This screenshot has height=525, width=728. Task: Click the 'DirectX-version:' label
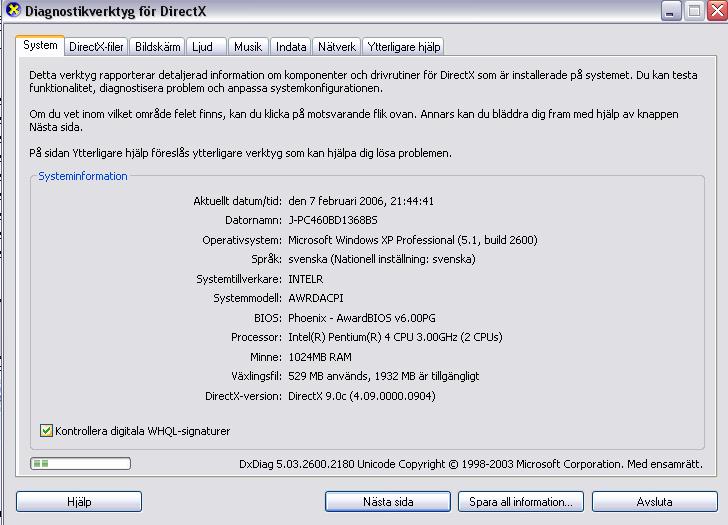pyautogui.click(x=243, y=396)
